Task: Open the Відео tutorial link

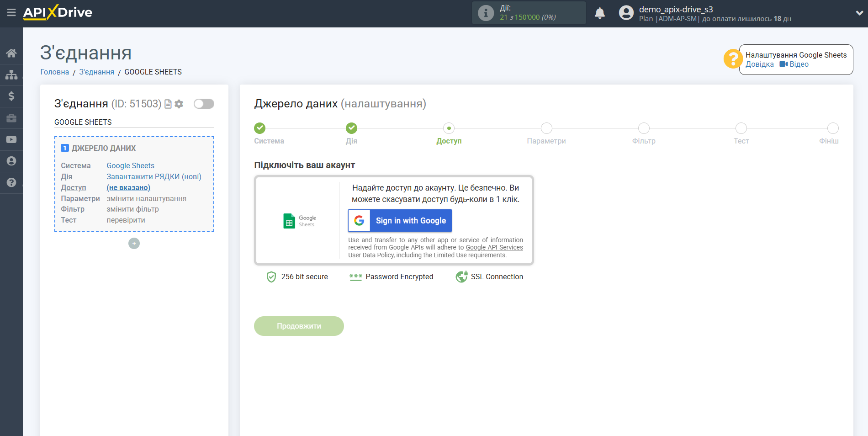Action: 794,64
